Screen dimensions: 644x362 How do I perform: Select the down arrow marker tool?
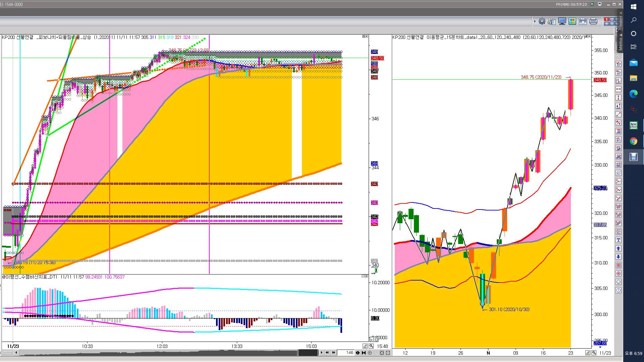tap(619, 257)
